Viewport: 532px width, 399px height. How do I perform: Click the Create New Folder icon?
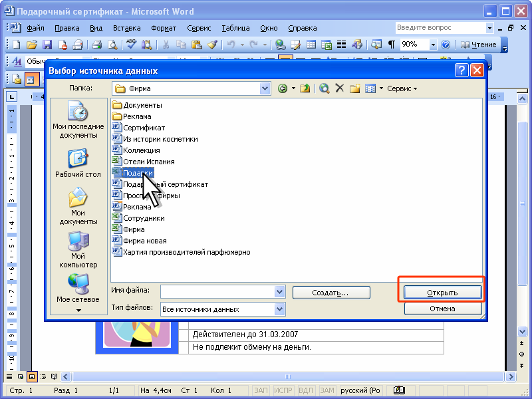pyautogui.click(x=355, y=88)
